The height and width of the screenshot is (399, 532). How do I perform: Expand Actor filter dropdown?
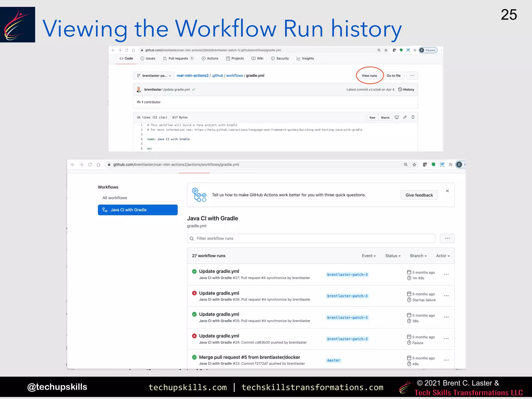point(443,256)
